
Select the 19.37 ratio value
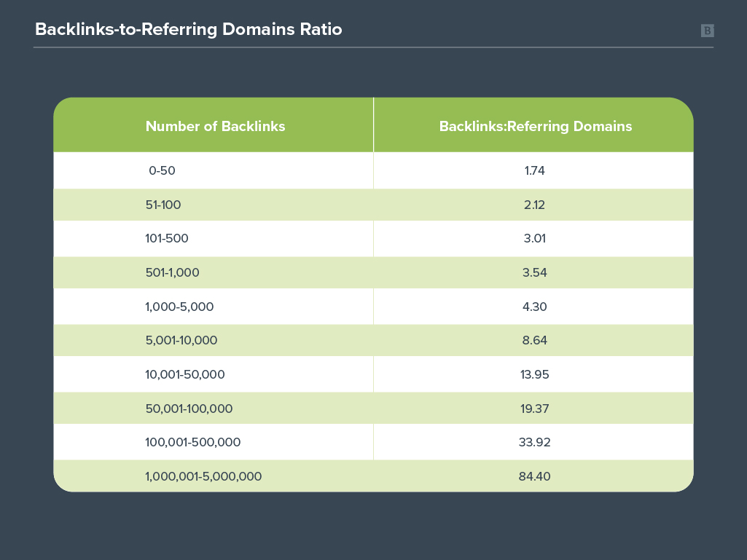click(533, 409)
